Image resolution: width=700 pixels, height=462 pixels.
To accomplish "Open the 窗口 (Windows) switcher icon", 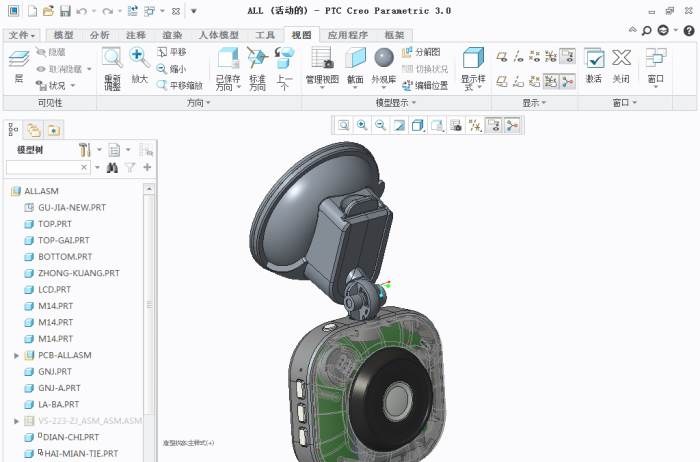I will click(x=655, y=68).
